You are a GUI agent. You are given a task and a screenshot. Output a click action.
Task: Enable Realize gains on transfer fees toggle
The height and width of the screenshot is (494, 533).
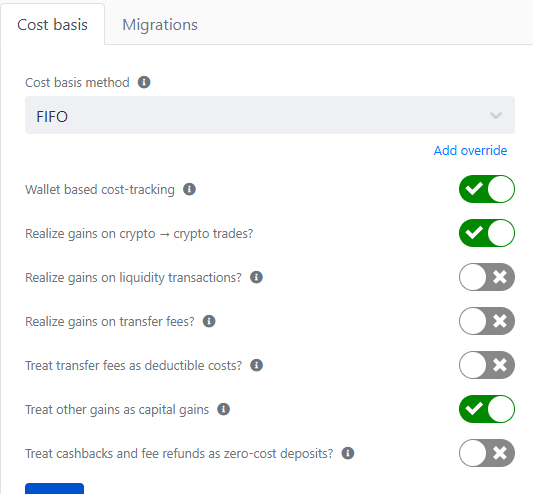coord(487,321)
